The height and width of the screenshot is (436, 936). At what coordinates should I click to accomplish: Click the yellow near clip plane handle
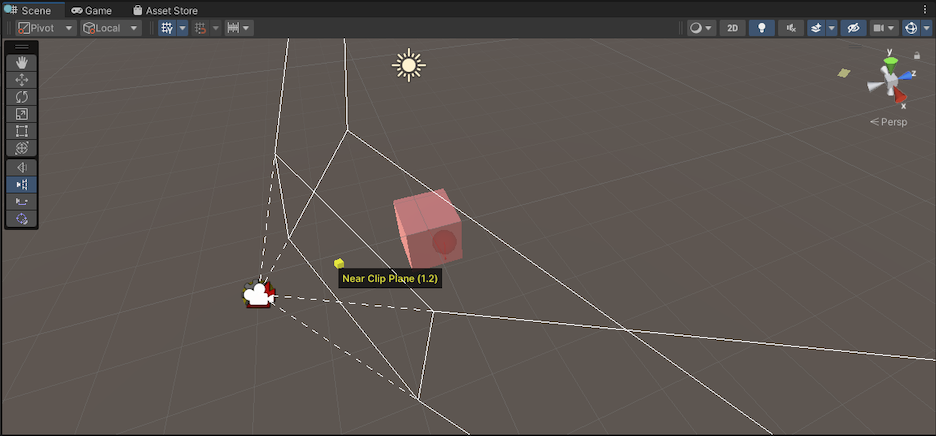point(339,263)
